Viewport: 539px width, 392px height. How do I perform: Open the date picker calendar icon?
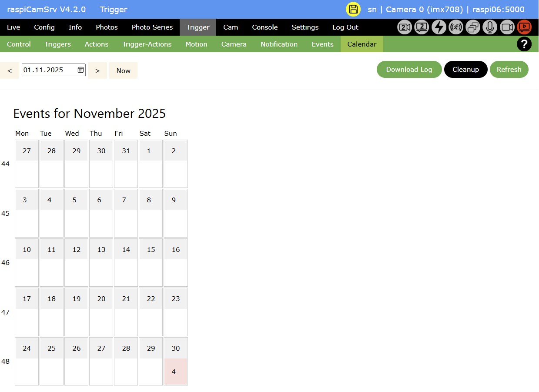pos(80,69)
